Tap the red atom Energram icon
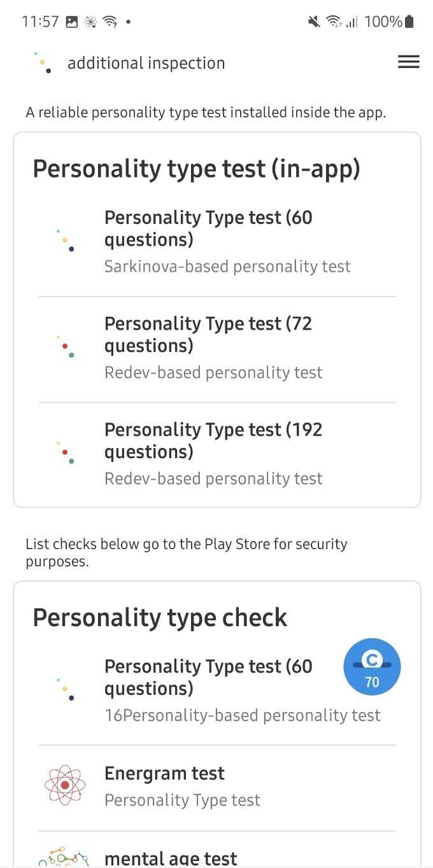433x868 pixels. point(64,785)
